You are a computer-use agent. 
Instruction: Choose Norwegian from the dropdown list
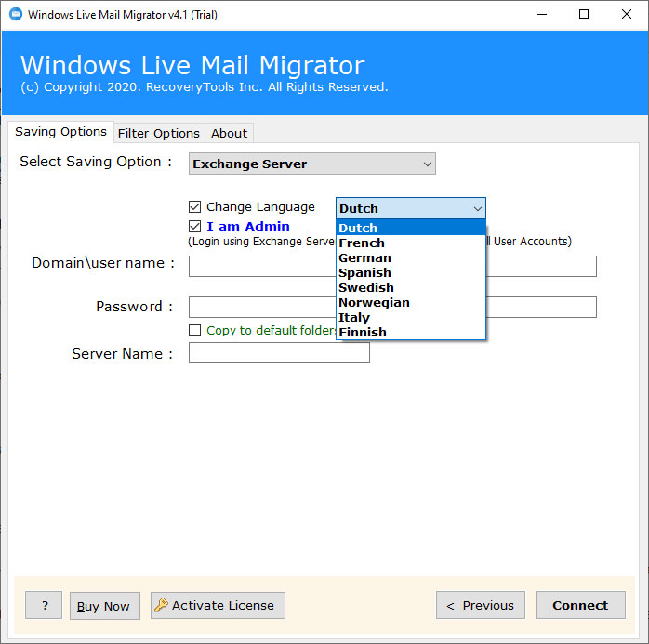click(x=374, y=302)
